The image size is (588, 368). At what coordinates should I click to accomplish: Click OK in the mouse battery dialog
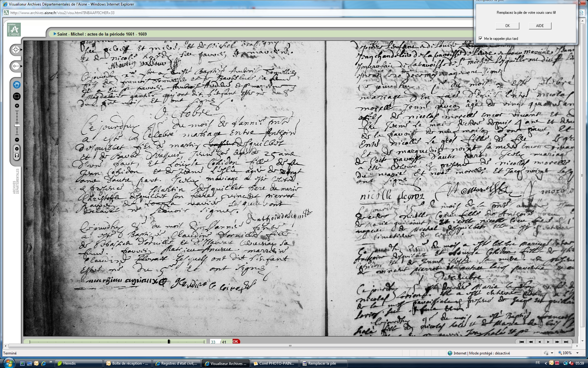click(x=507, y=26)
